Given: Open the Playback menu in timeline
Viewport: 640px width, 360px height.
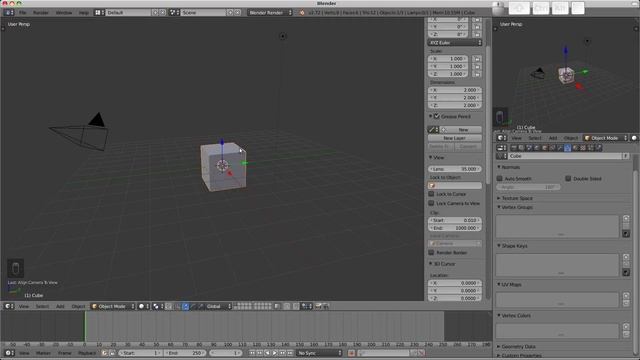Looking at the screenshot, I should coord(87,353).
